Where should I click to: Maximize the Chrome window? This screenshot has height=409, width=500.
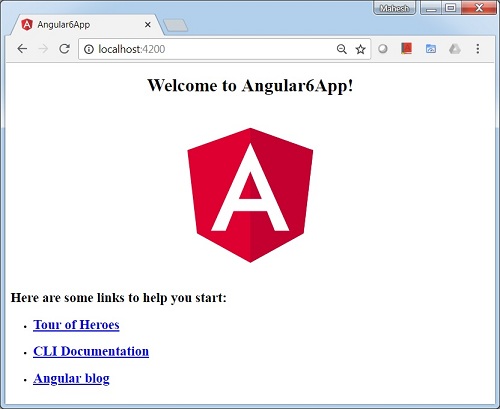pos(451,8)
